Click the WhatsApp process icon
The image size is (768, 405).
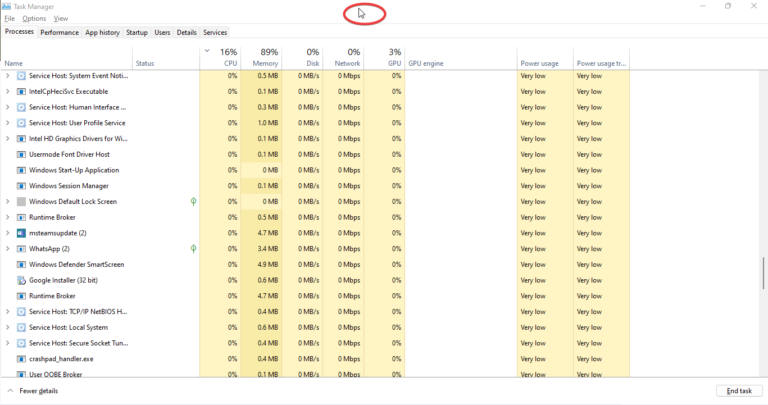[21, 249]
